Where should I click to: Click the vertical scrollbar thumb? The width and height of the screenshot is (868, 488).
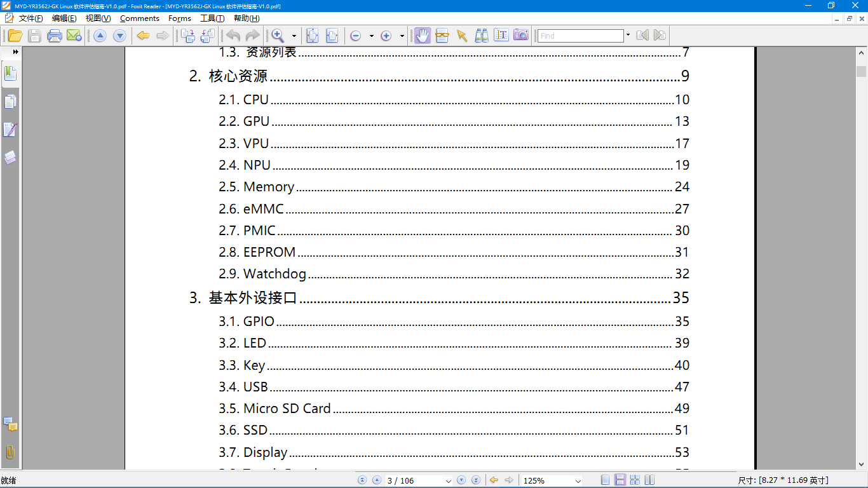click(862, 71)
